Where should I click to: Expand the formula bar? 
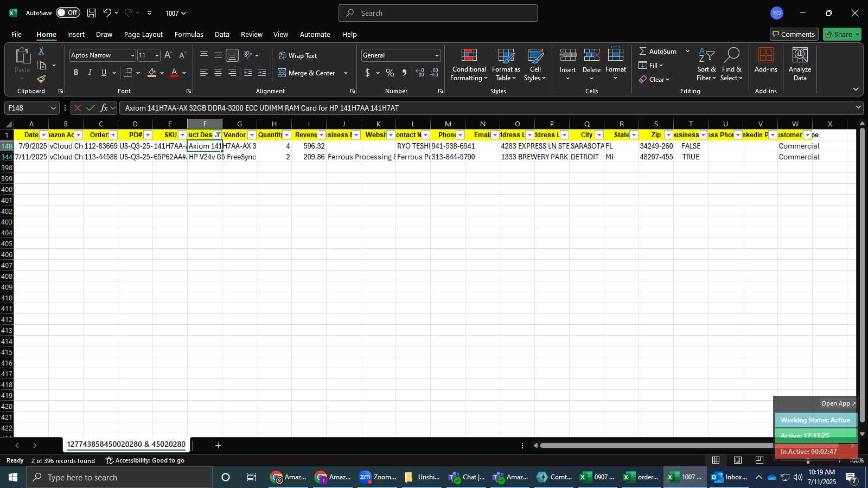click(x=858, y=107)
